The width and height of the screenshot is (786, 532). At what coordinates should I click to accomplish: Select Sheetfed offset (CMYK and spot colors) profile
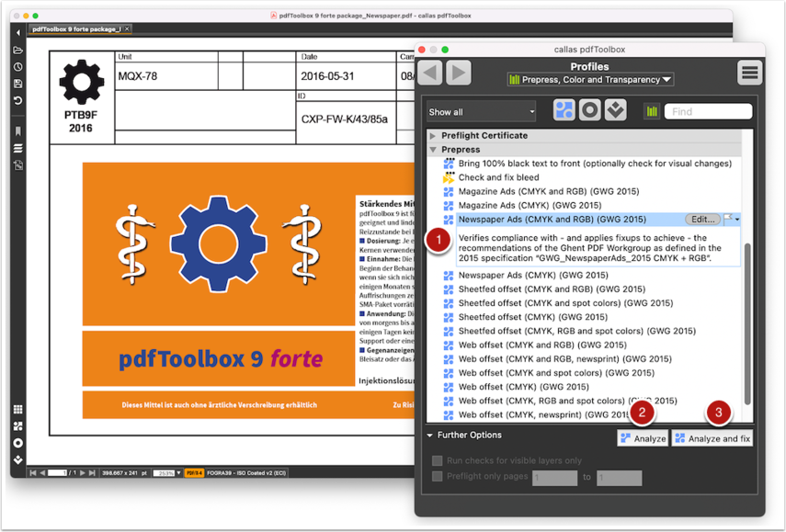(x=566, y=303)
